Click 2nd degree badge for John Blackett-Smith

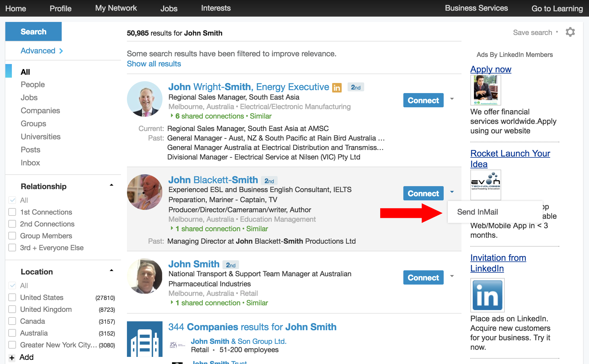(x=269, y=181)
